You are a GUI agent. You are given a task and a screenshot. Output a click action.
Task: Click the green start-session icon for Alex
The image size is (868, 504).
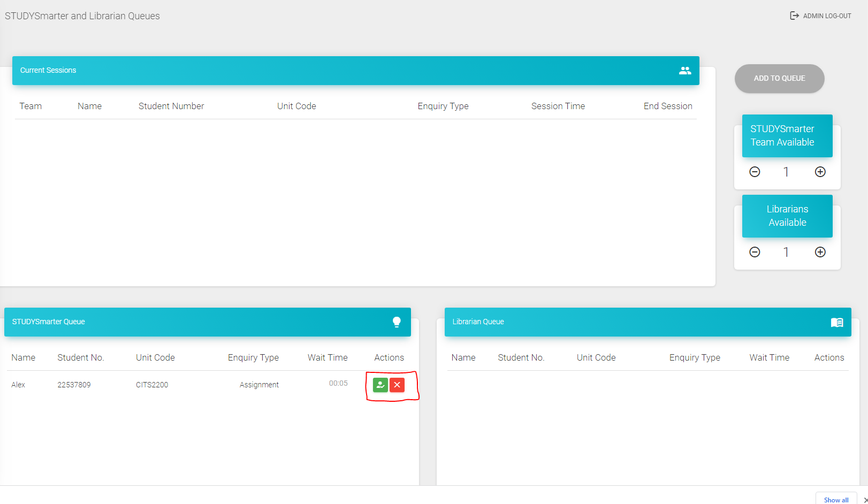pyautogui.click(x=380, y=385)
